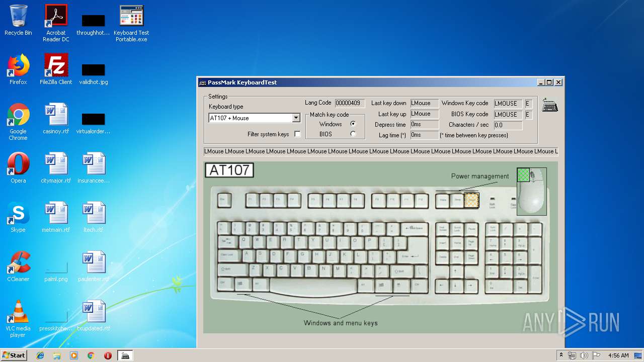Select the CCleaner desktop shortcut
This screenshot has width=644, height=362.
pyautogui.click(x=18, y=266)
